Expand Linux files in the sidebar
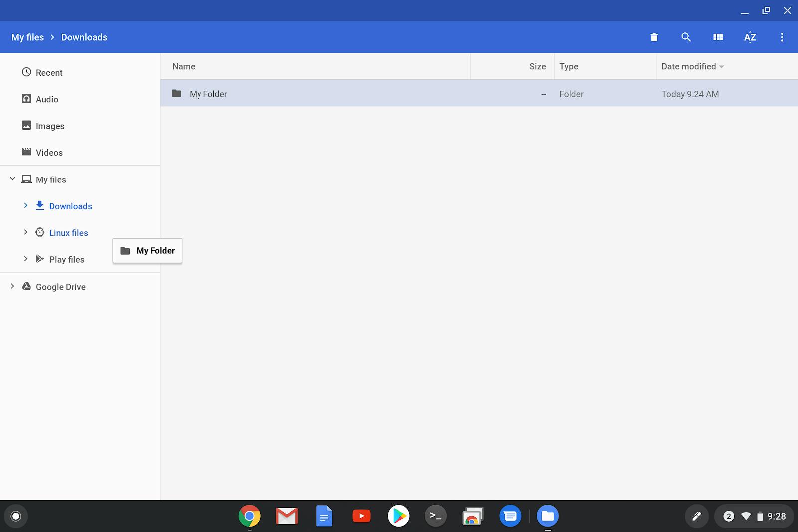This screenshot has height=532, width=798. point(26,232)
